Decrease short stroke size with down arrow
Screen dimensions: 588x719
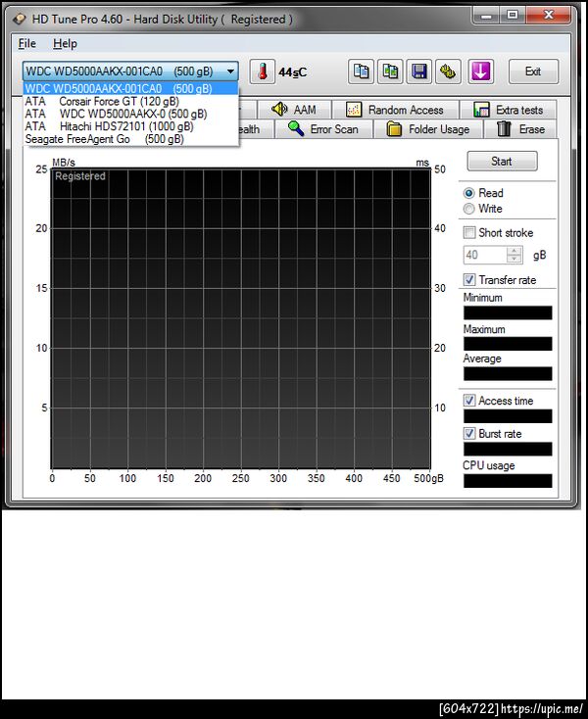pyautogui.click(x=514, y=259)
